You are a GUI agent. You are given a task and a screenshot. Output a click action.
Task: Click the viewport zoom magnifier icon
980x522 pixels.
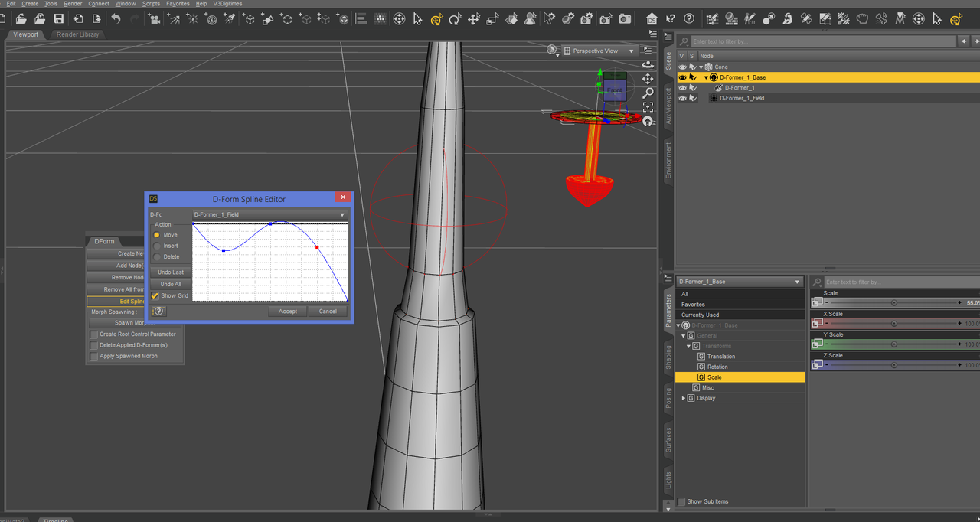point(648,93)
